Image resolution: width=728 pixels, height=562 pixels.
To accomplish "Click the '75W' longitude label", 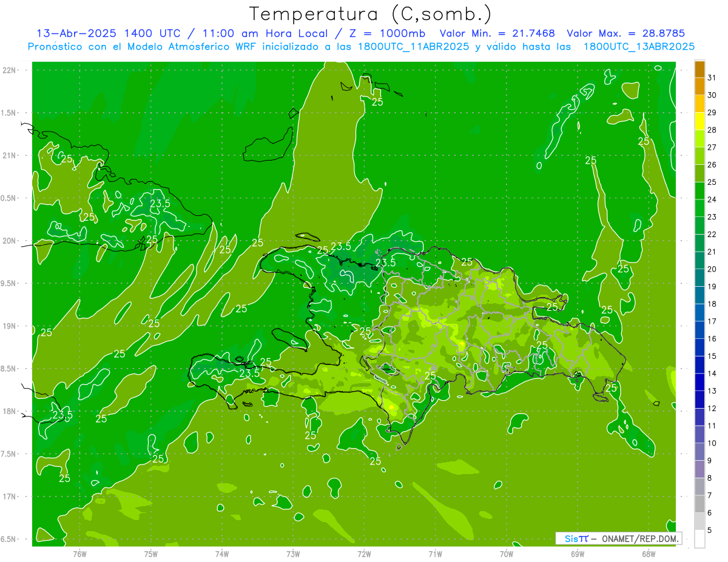I will tap(151, 554).
